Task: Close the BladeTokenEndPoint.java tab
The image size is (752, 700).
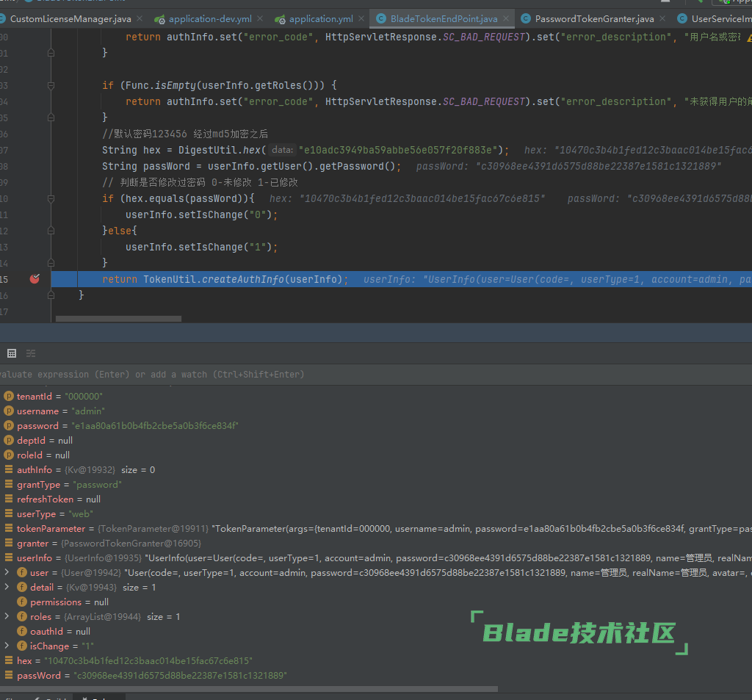Action: (x=506, y=18)
